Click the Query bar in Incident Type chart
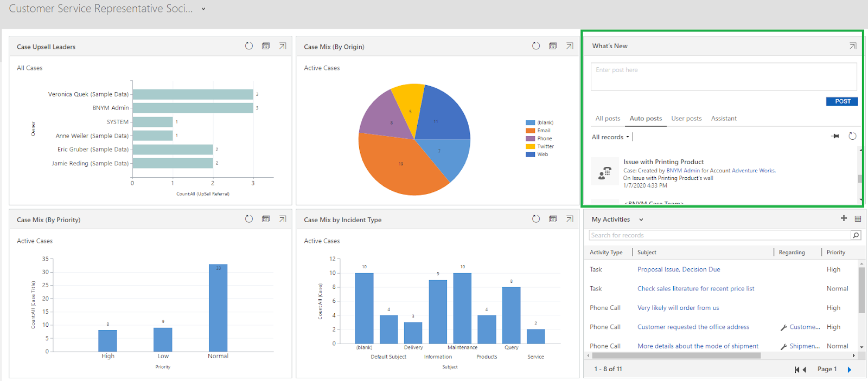The width and height of the screenshot is (868, 381). (511, 315)
